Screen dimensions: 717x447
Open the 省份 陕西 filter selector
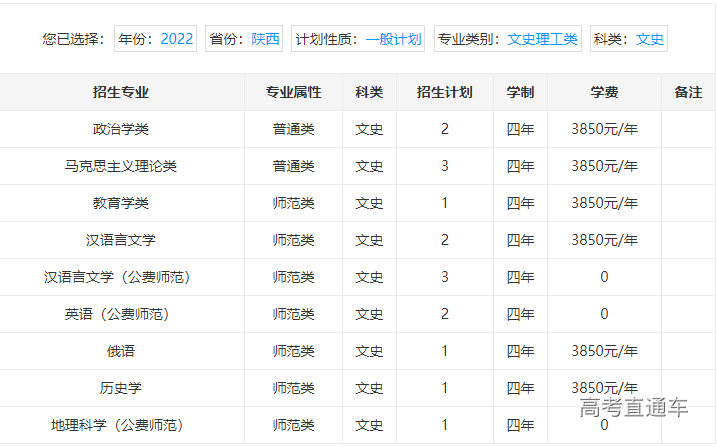[x=244, y=39]
